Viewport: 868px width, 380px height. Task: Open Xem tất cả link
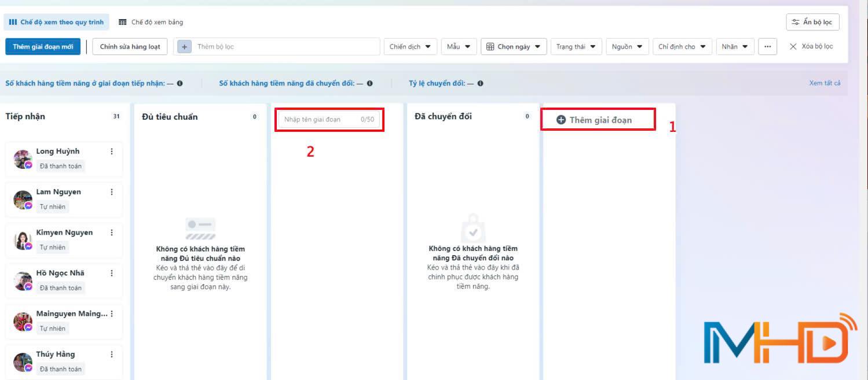pos(825,83)
